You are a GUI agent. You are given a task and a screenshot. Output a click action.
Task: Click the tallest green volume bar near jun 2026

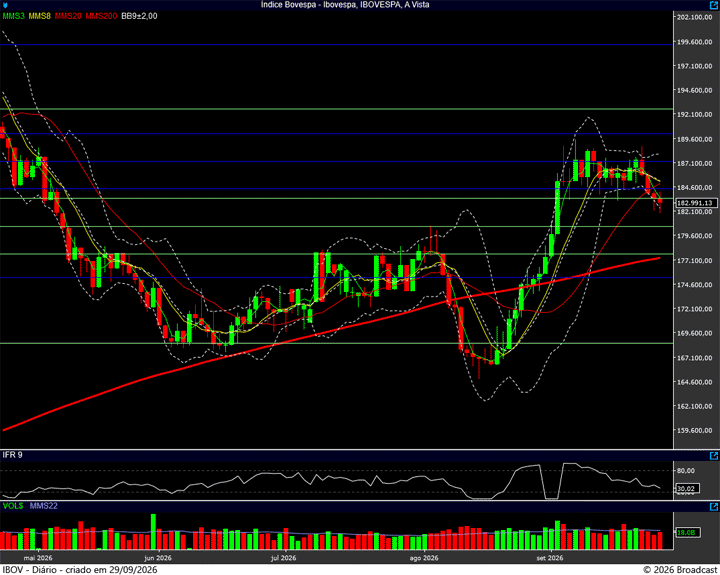[153, 532]
